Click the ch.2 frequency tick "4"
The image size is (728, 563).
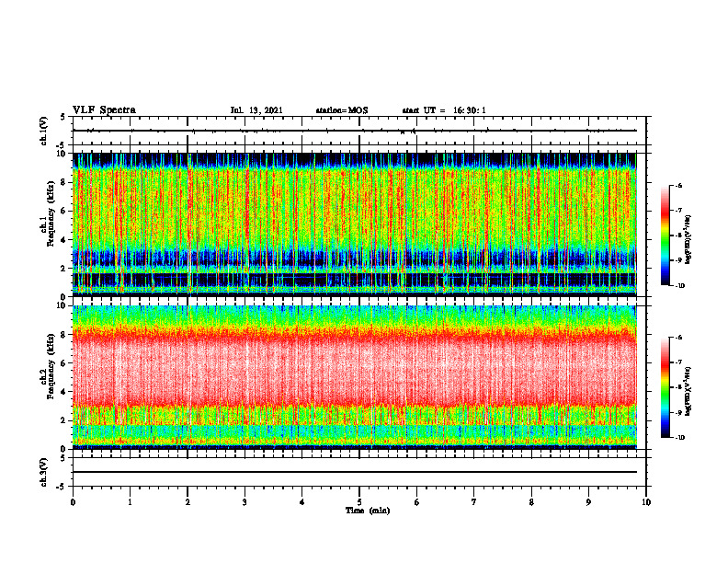coord(64,392)
